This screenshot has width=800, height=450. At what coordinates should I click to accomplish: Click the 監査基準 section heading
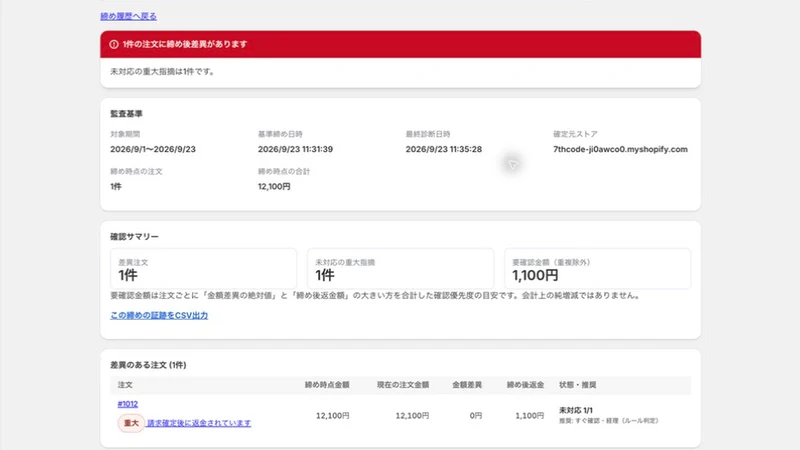click(x=127, y=114)
